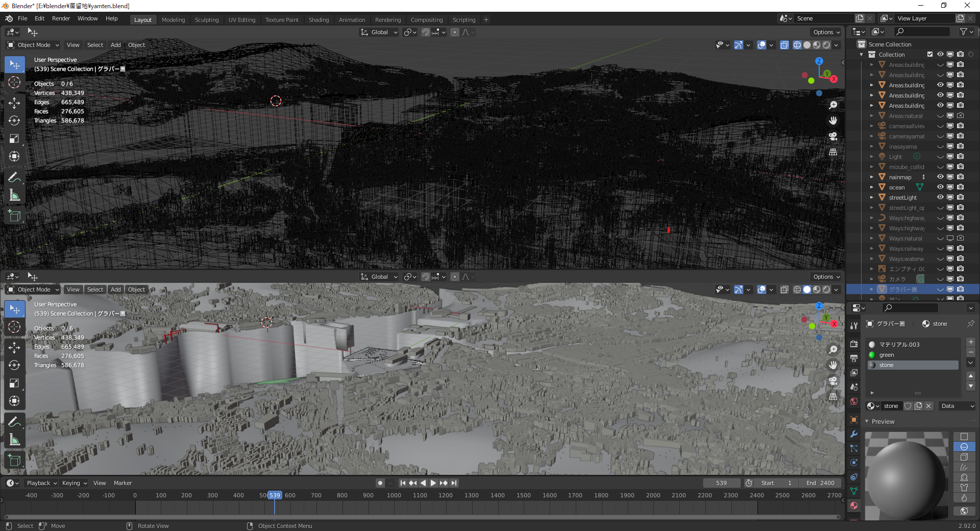Open Physics properties tab
This screenshot has width=980, height=531.
854,463
